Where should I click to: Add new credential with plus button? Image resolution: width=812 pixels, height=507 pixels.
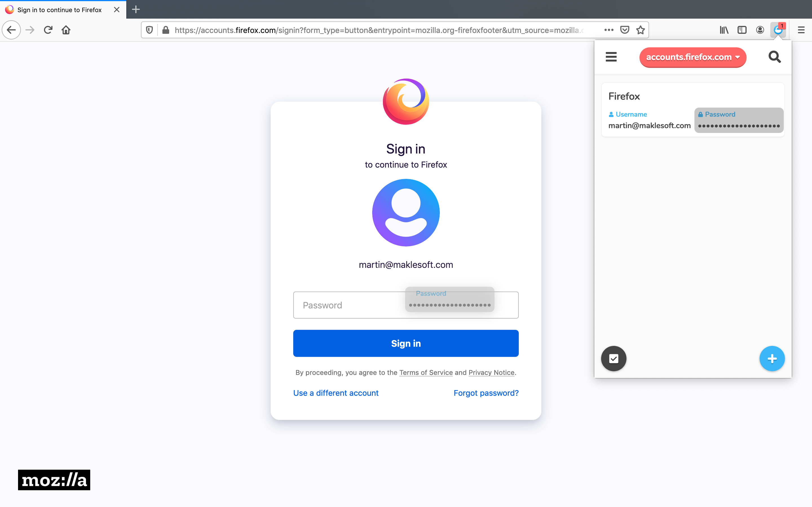coord(772,359)
